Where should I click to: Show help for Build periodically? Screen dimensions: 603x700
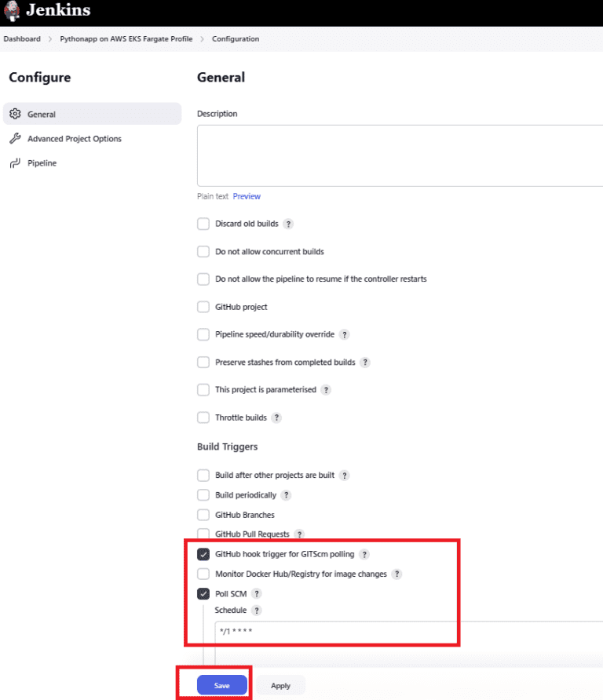point(287,495)
